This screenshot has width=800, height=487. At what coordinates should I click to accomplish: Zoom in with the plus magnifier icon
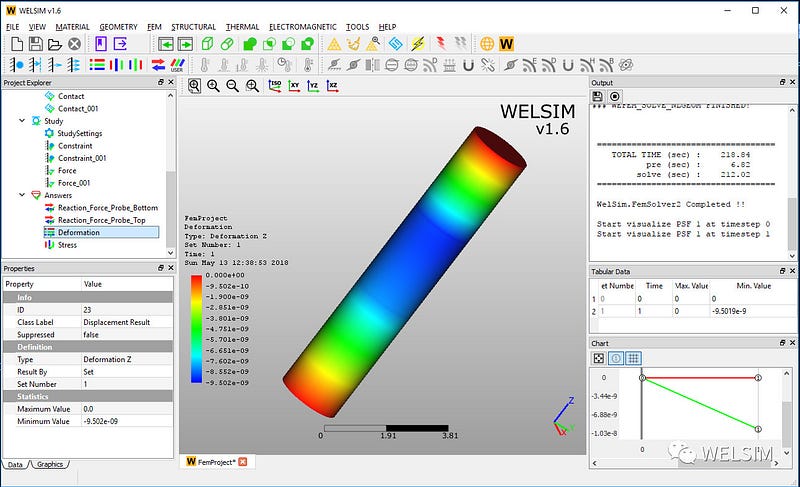coord(213,86)
